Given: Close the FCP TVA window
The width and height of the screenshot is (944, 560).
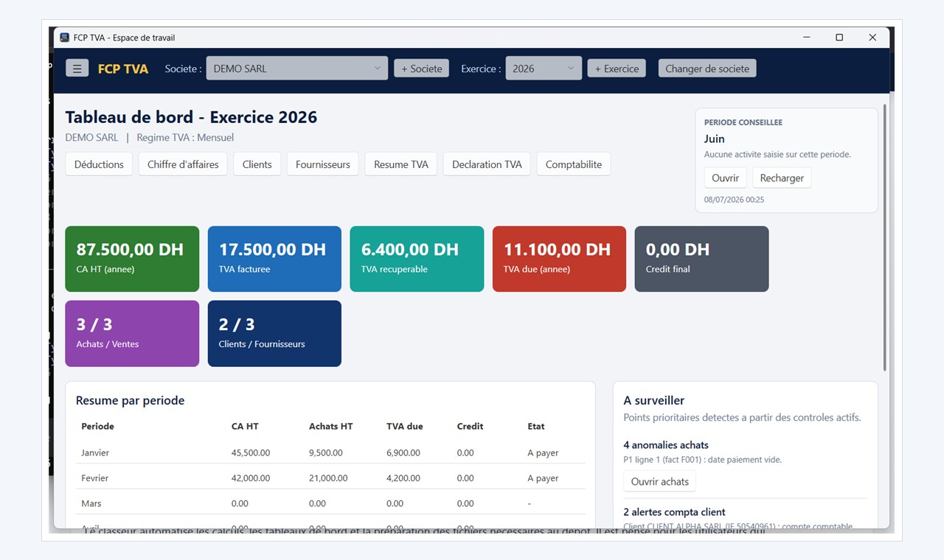Looking at the screenshot, I should coord(872,38).
